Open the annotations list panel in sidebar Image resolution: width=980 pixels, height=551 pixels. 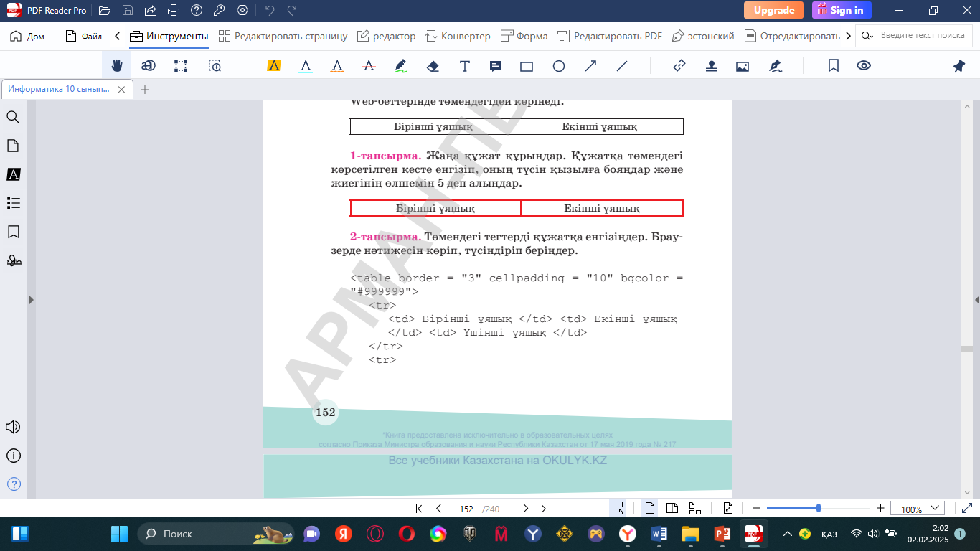coord(13,174)
